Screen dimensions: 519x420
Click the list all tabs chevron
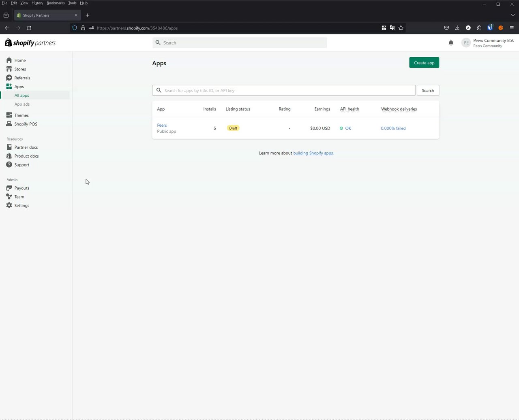tap(513, 15)
